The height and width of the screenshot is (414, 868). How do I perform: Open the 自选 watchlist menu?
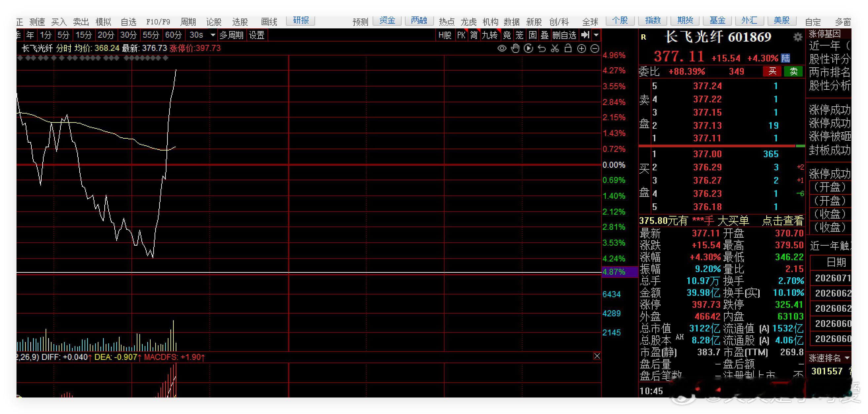[128, 22]
